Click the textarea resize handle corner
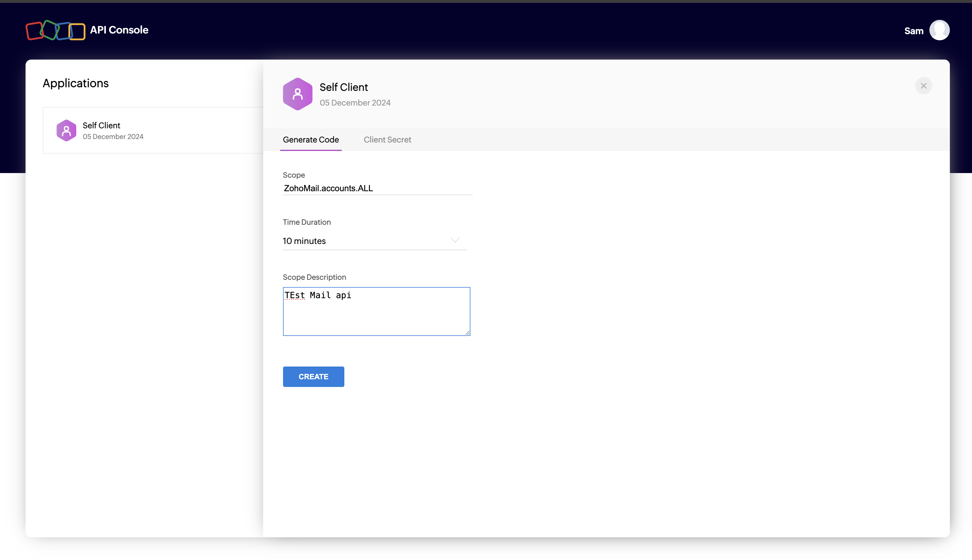This screenshot has width=972, height=560. [x=467, y=333]
